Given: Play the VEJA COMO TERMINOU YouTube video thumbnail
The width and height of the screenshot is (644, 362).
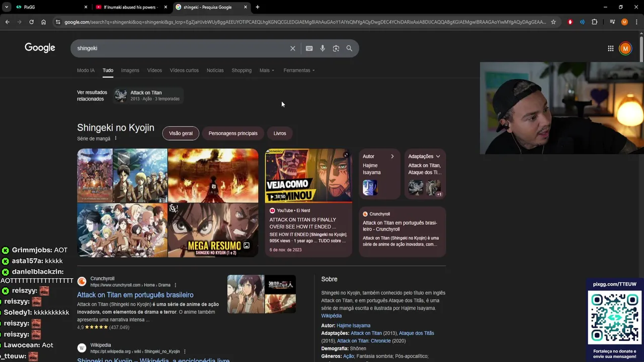Looking at the screenshot, I should (x=308, y=175).
